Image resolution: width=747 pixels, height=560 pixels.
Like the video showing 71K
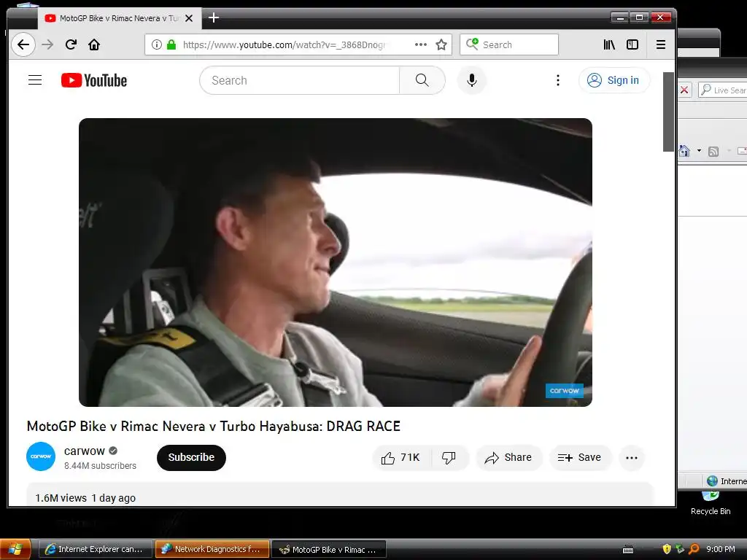tap(400, 458)
